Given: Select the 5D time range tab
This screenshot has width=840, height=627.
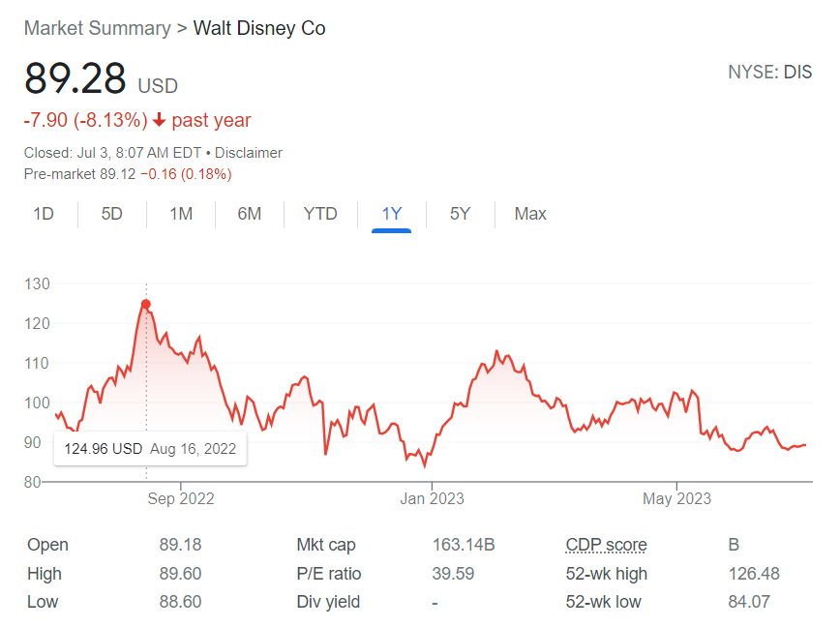Looking at the screenshot, I should click(112, 214).
